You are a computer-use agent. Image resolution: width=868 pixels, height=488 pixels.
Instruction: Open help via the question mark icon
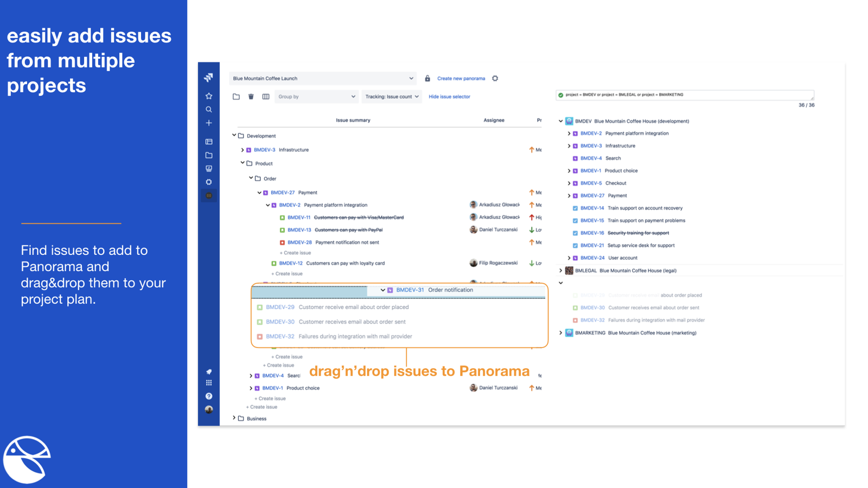[x=209, y=396]
